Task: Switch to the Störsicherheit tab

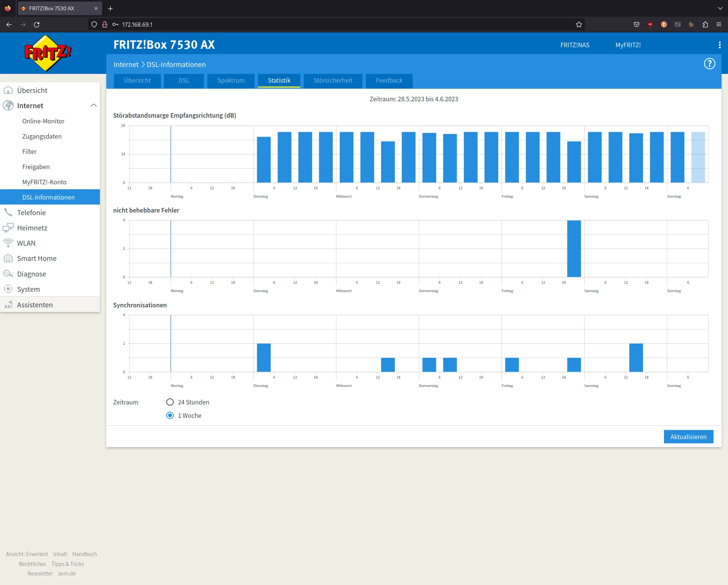Action: pyautogui.click(x=333, y=80)
